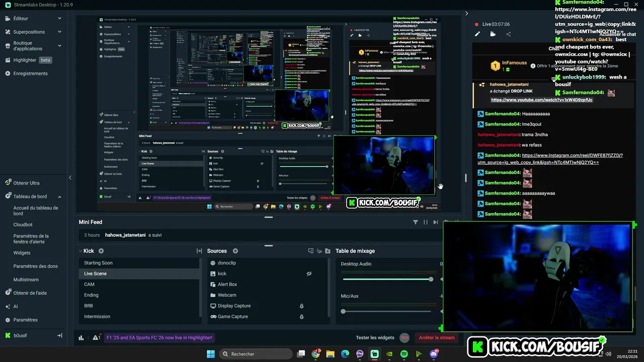Expand the Éditeur chevron in sidebar
644x362 pixels.
click(59, 19)
